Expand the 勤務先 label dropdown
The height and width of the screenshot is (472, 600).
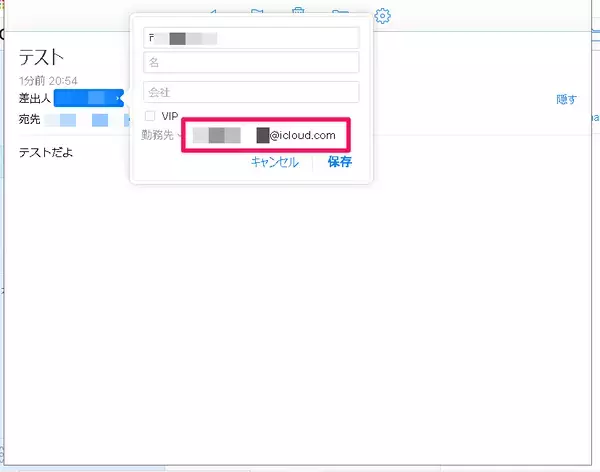(160, 134)
